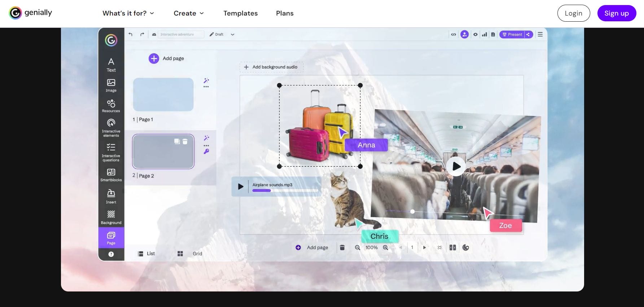Click trash icon in bottom toolbar
This screenshot has height=307, width=644.
342,247
